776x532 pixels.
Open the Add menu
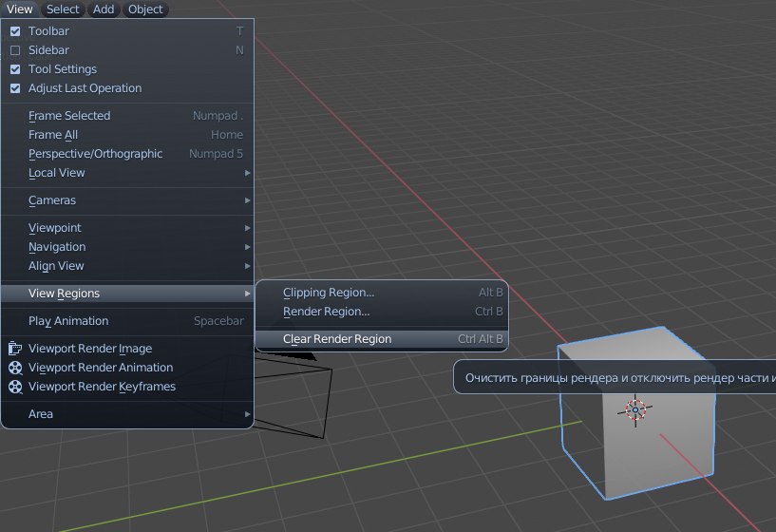[x=104, y=9]
